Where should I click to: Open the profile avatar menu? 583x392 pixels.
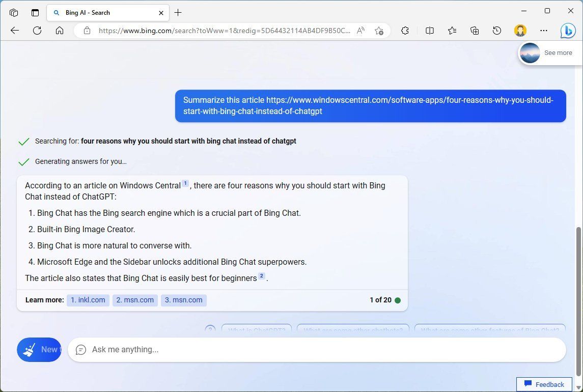pyautogui.click(x=520, y=31)
